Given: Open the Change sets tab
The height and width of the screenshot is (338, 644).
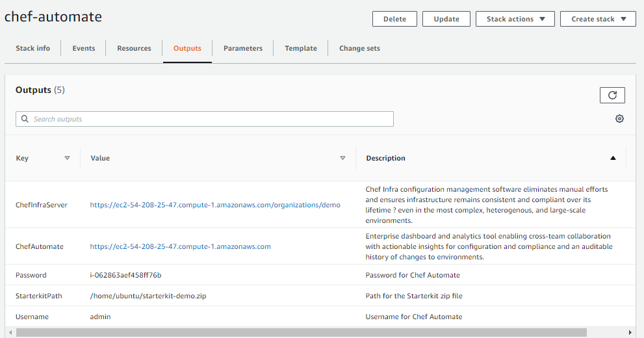Looking at the screenshot, I should [x=359, y=48].
